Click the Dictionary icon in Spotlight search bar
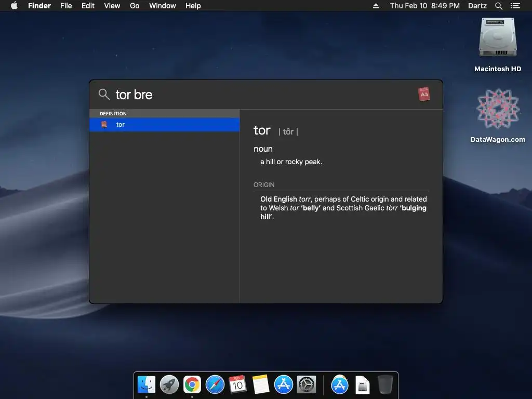532x399 pixels. 424,95
